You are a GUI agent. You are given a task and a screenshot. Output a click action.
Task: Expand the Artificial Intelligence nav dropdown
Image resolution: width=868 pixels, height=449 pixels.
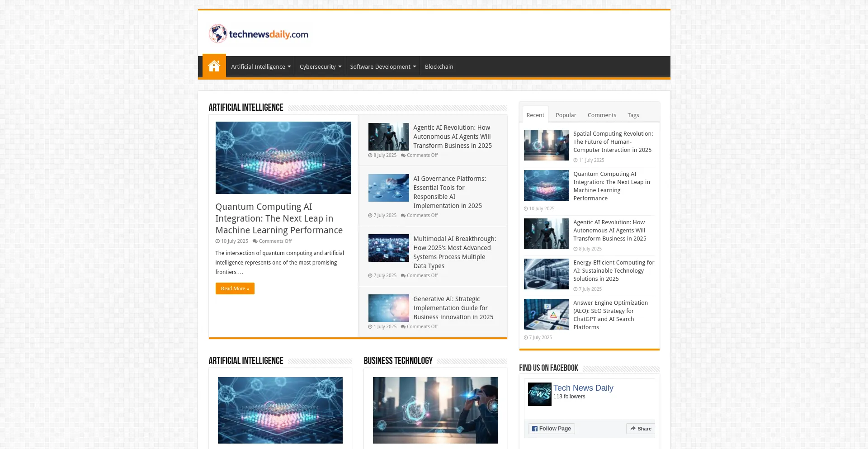click(x=261, y=66)
